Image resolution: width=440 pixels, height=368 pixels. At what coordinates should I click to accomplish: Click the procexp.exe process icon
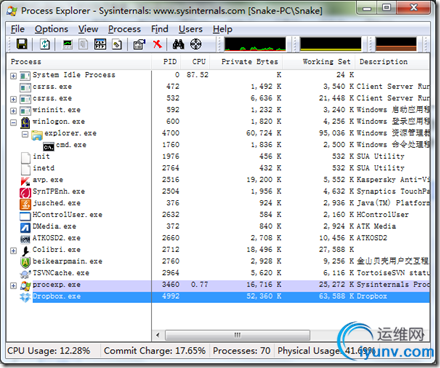tap(25, 285)
